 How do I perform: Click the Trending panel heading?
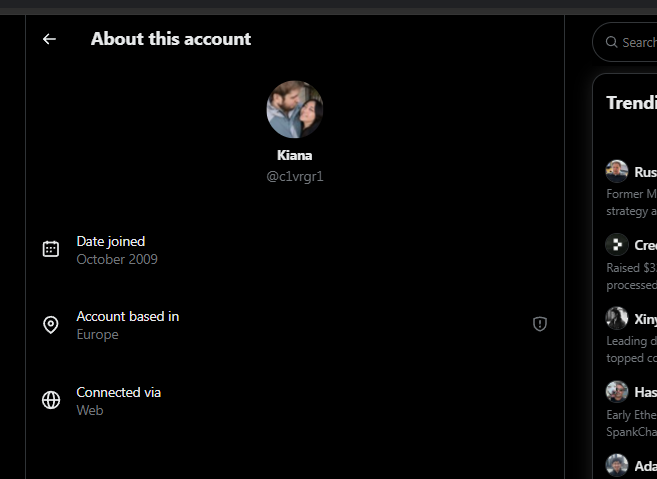pos(631,103)
